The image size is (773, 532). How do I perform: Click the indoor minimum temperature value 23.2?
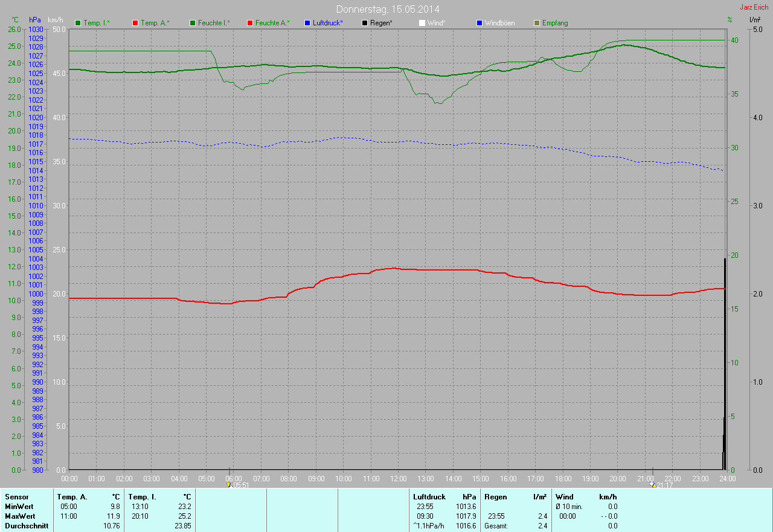tap(184, 507)
